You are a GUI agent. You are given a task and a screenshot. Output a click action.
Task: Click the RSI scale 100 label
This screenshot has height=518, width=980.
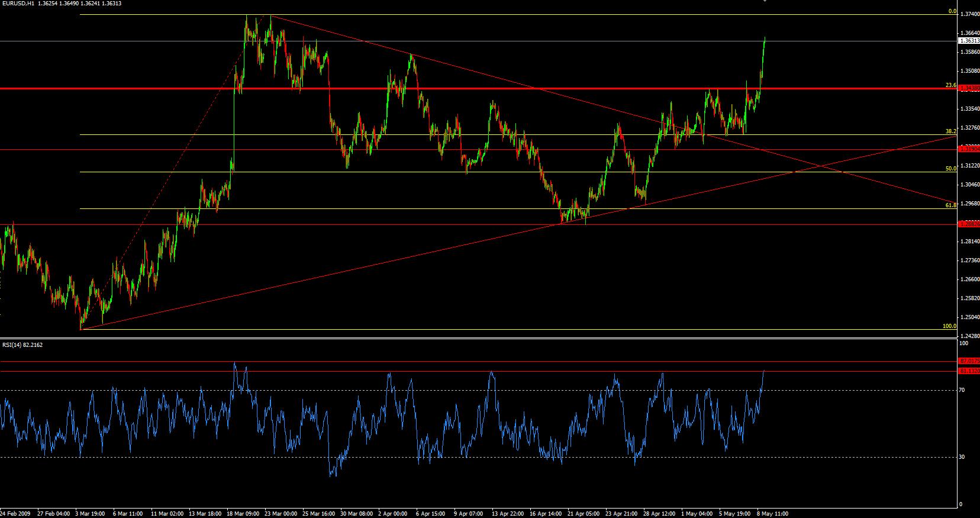pos(964,343)
